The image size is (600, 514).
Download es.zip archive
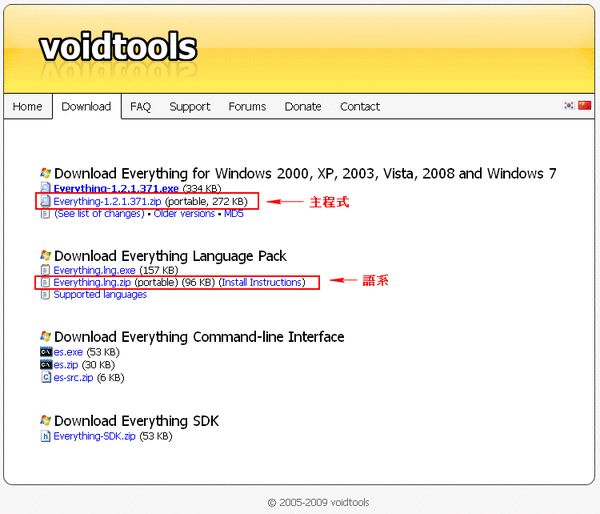coord(66,365)
